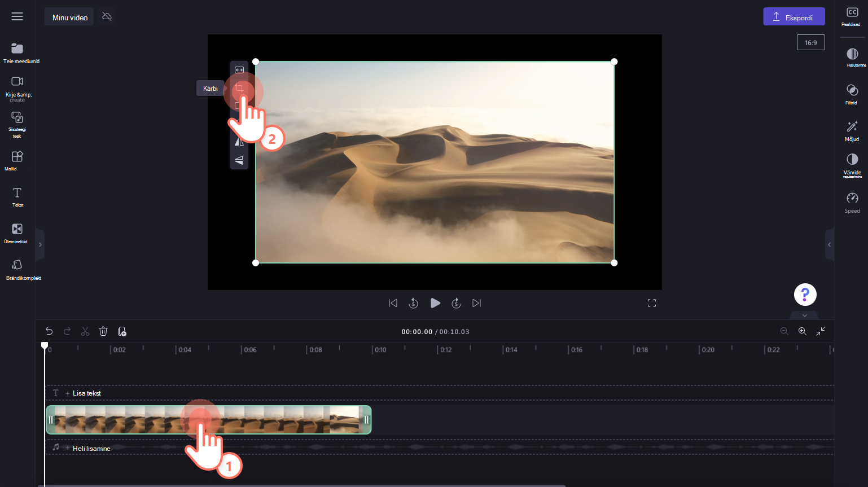Viewport: 868px width, 487px height.
Task: Click top-right corner handle of video
Action: [614, 62]
